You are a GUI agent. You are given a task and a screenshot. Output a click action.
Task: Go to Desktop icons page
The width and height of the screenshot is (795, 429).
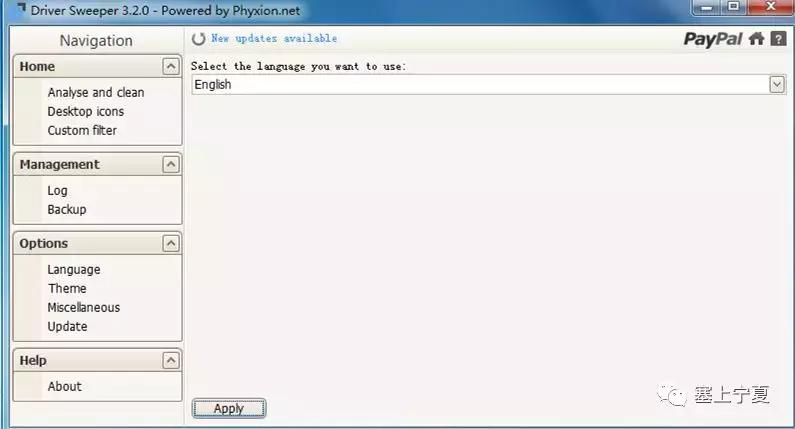86,112
